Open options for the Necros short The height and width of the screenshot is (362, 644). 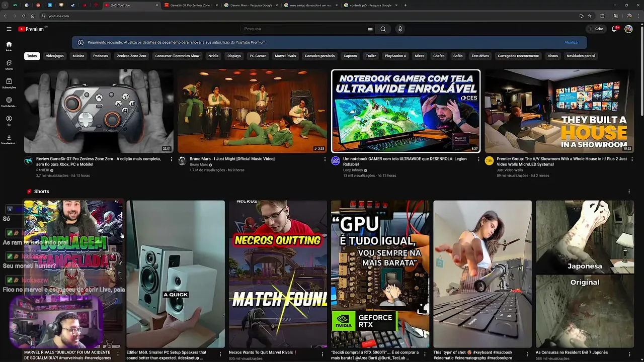[323, 354]
